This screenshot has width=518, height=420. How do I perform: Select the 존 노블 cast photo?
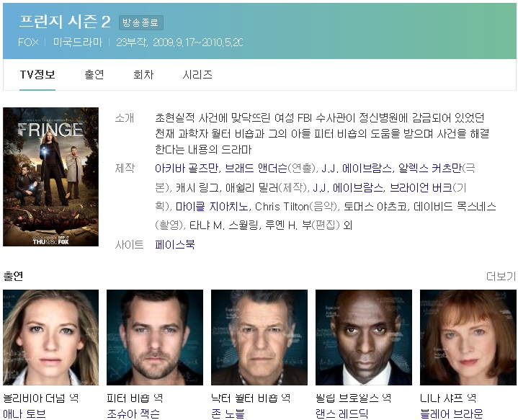[259, 337]
